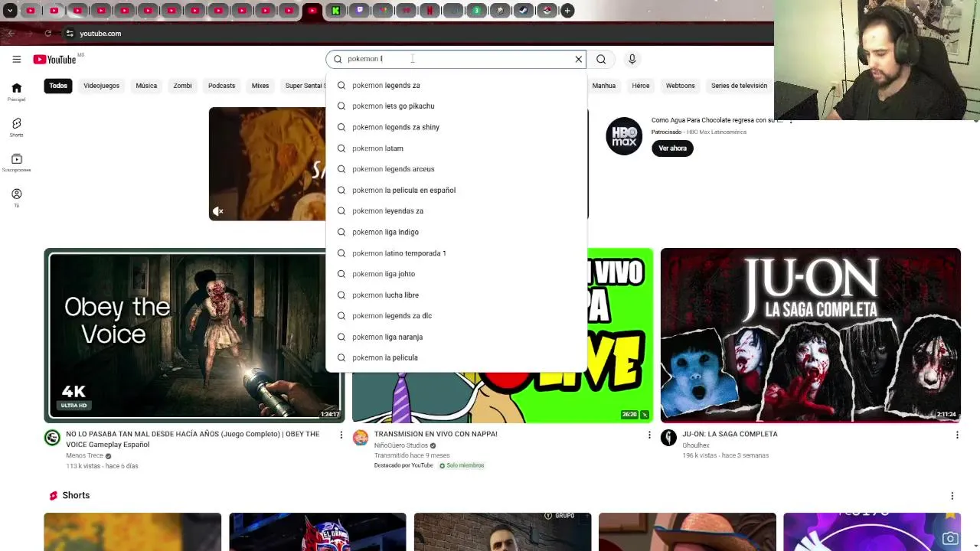The width and height of the screenshot is (980, 551).
Task: Open Como Agua Para Chocolate ad title
Action: pos(717,120)
